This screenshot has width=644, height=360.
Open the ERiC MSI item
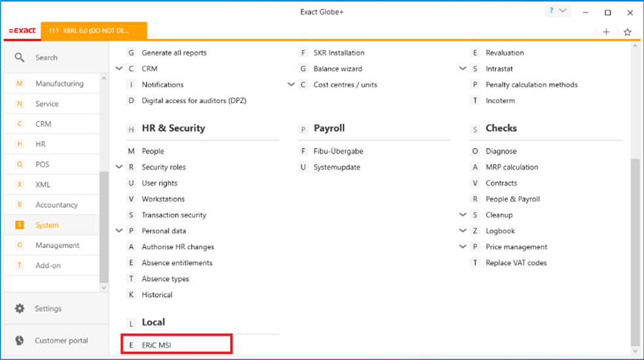157,345
